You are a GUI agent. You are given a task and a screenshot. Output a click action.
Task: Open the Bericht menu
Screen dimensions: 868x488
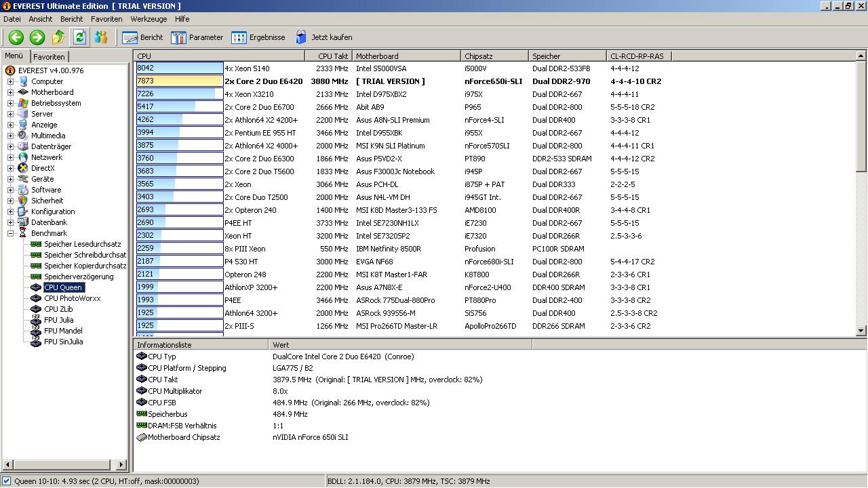point(72,19)
